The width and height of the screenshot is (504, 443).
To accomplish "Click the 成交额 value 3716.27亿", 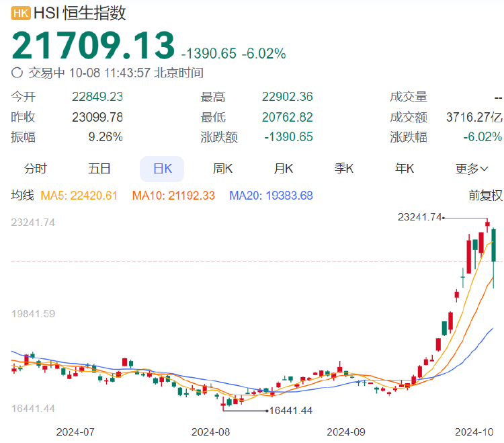I will click(474, 118).
